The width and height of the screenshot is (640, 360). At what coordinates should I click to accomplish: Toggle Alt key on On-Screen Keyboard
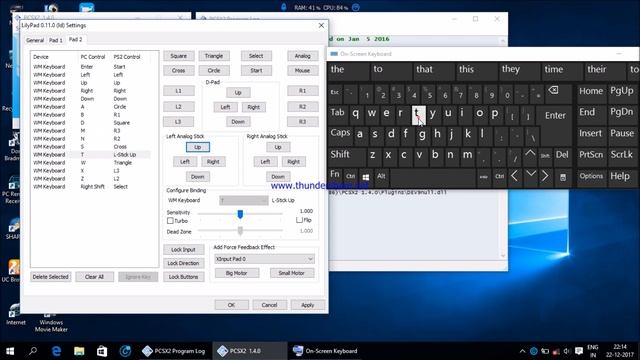coord(381,176)
